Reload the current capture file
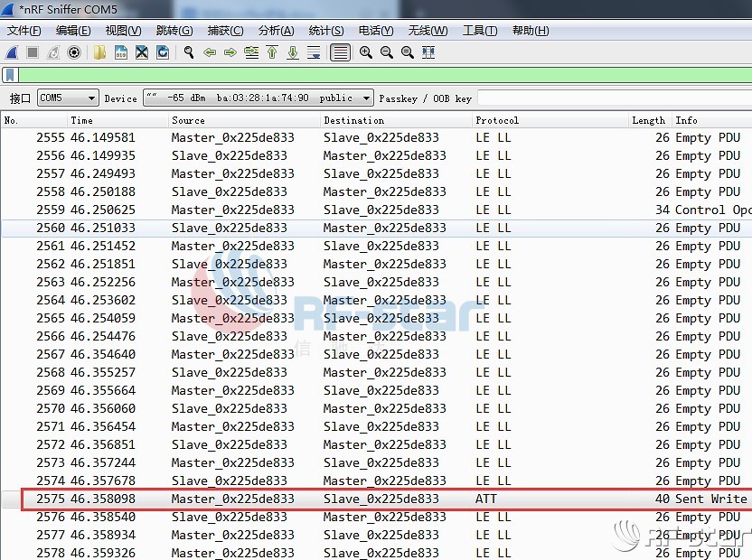This screenshot has width=752, height=560. [163, 52]
